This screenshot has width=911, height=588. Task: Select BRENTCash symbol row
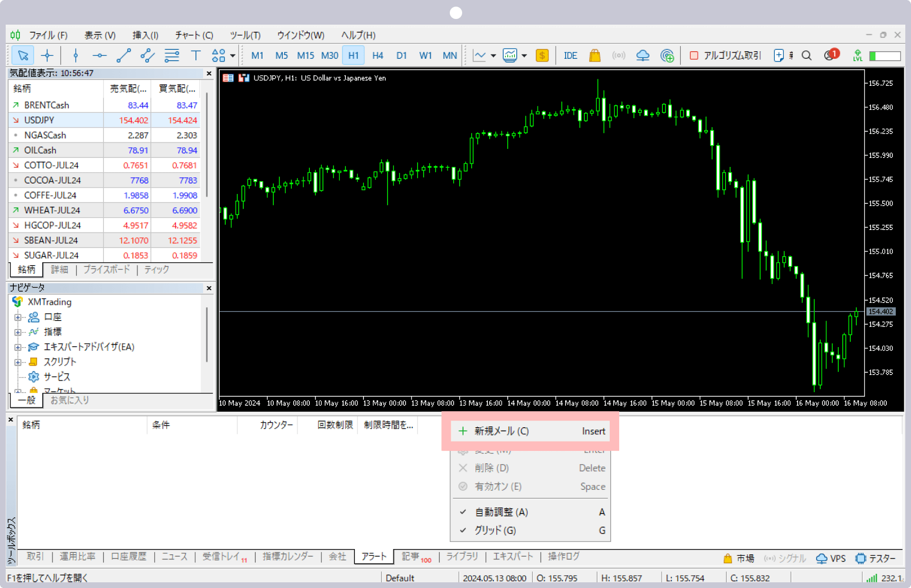click(104, 105)
